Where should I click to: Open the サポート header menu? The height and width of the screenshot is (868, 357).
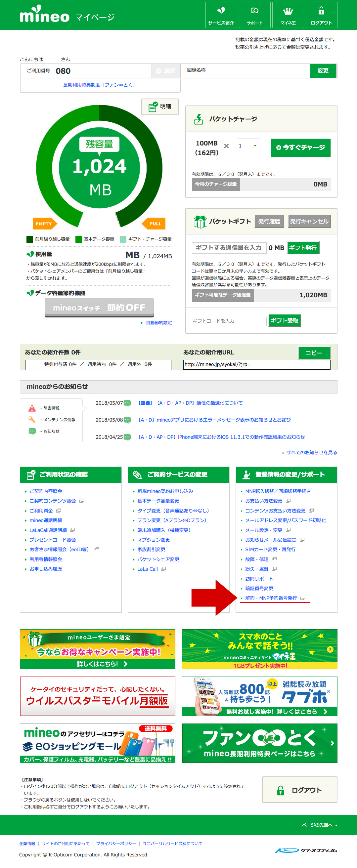click(x=254, y=15)
